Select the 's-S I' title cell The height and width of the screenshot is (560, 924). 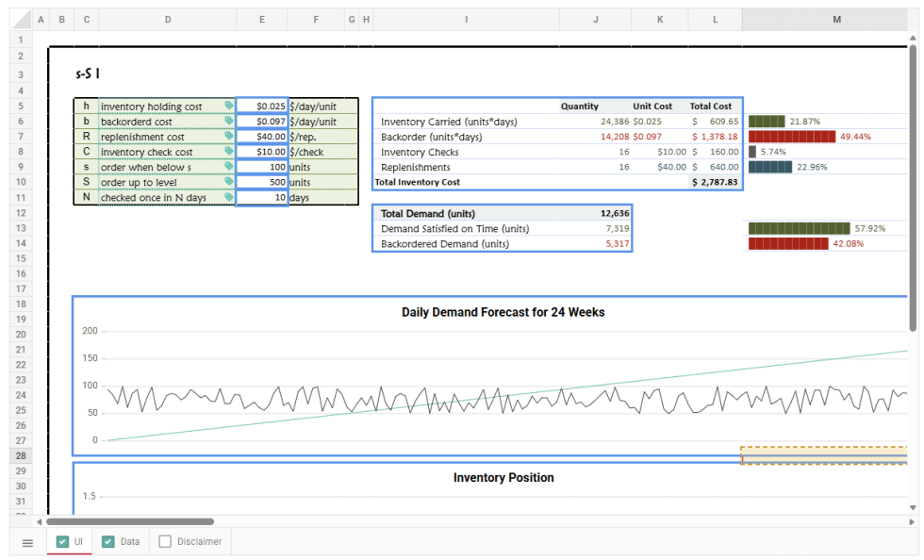pos(88,74)
